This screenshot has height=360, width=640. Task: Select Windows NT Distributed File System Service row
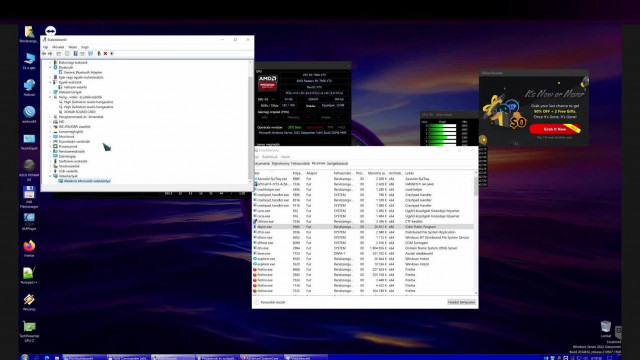[x=363, y=237]
